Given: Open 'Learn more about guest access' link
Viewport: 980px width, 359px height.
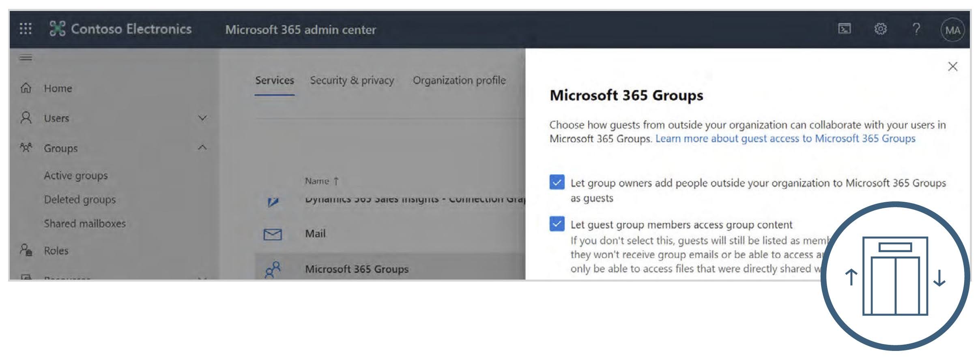Looking at the screenshot, I should pos(785,139).
